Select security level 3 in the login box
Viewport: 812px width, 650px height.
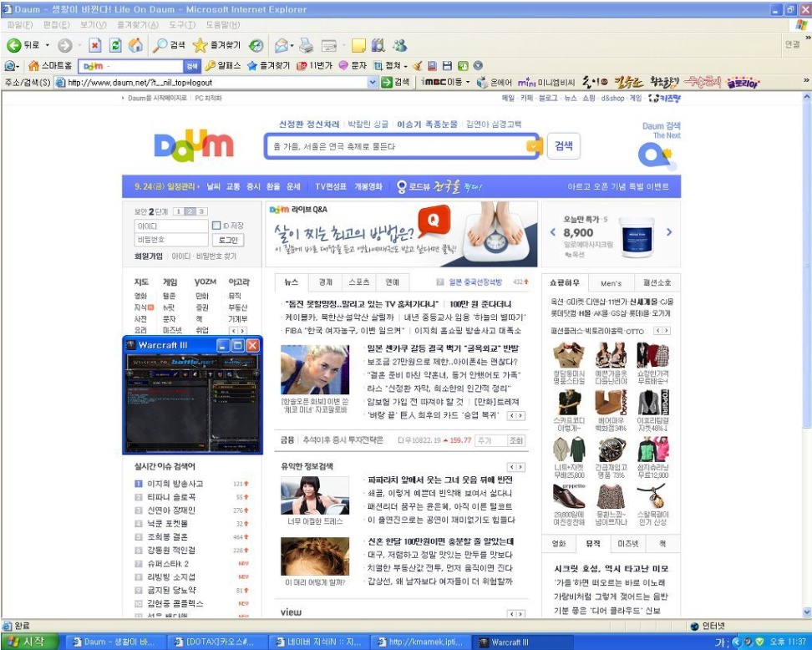click(x=201, y=211)
